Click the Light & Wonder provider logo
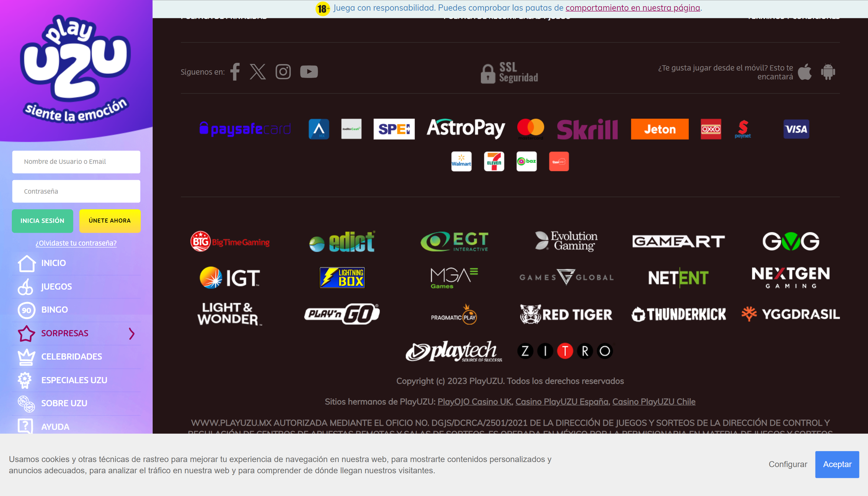 click(x=230, y=314)
